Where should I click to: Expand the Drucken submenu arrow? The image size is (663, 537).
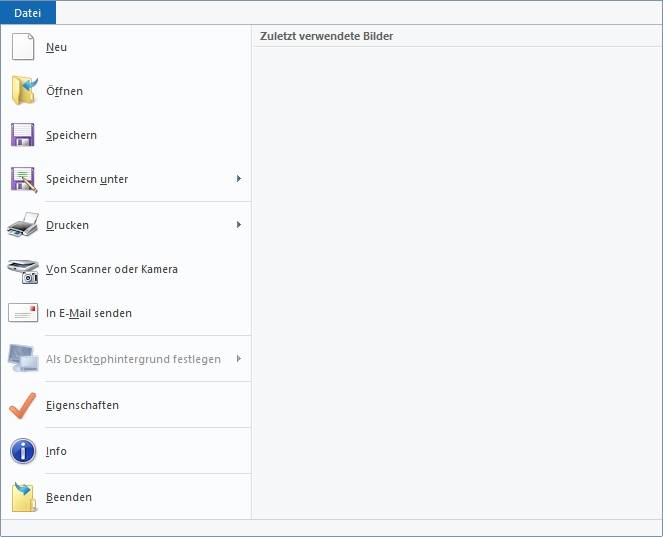(x=239, y=225)
